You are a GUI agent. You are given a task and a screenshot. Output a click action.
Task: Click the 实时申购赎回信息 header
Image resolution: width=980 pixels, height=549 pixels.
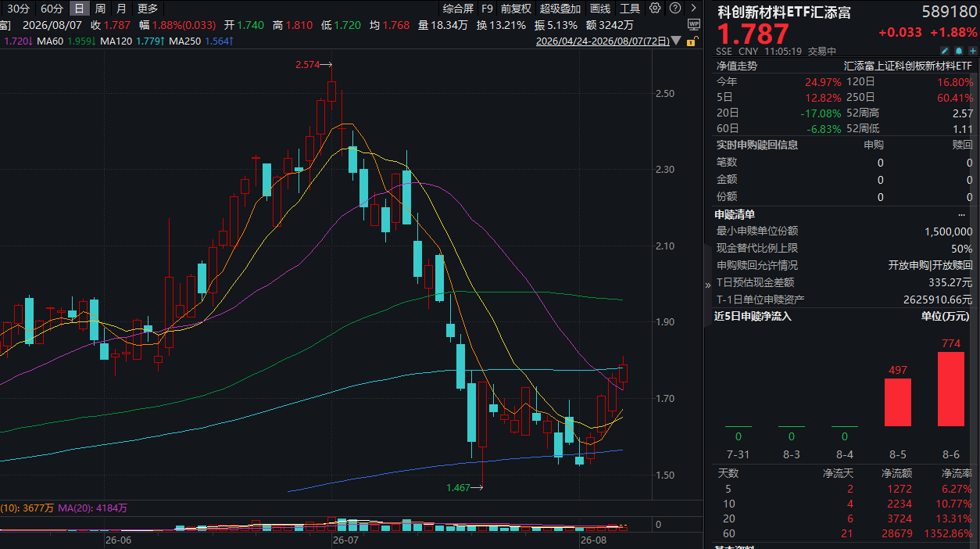pos(757,145)
